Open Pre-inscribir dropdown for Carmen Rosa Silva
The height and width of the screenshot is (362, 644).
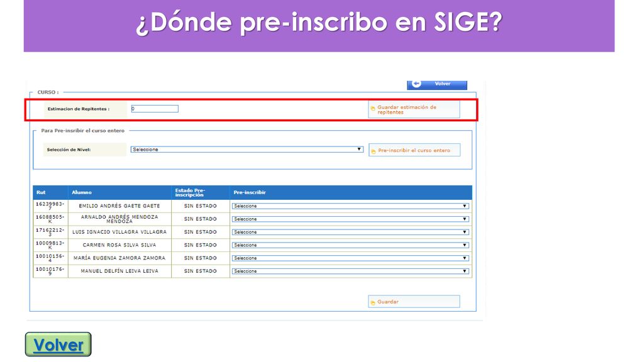tap(350, 245)
